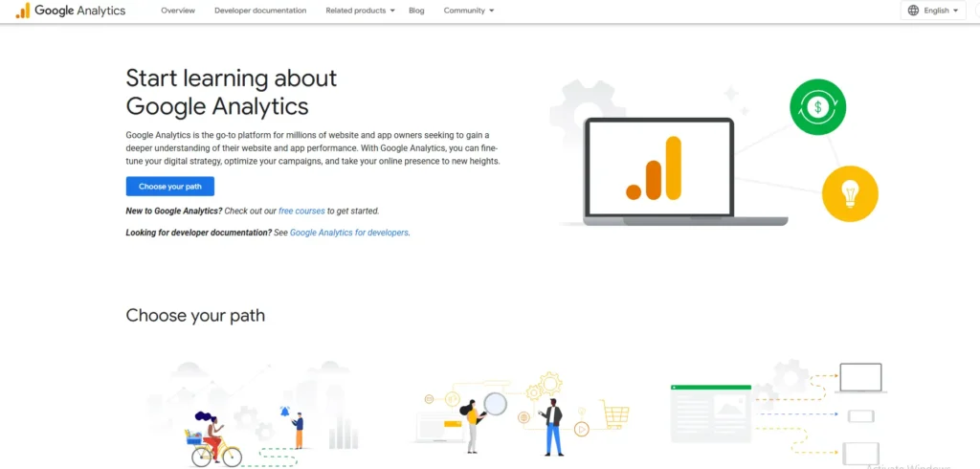
Task: Open the Blog nav item
Action: click(x=416, y=11)
